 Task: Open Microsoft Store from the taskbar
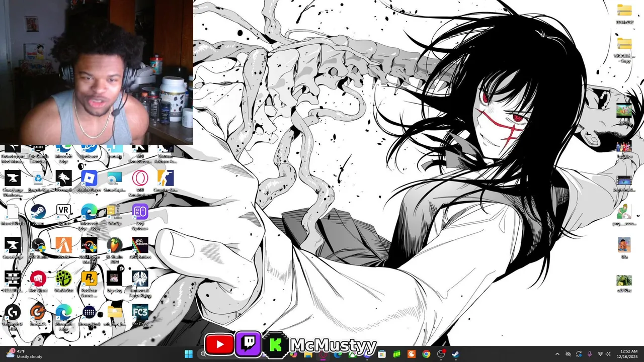[382, 354]
